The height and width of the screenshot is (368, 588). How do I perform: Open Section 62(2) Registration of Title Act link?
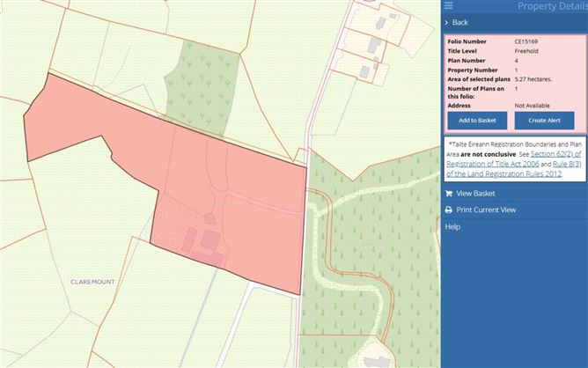pyautogui.click(x=514, y=159)
